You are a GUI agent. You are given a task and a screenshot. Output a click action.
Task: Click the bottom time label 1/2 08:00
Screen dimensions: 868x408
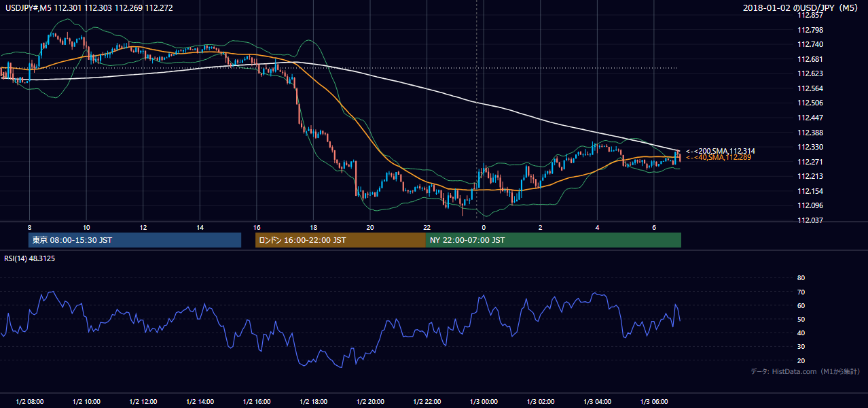(29, 401)
